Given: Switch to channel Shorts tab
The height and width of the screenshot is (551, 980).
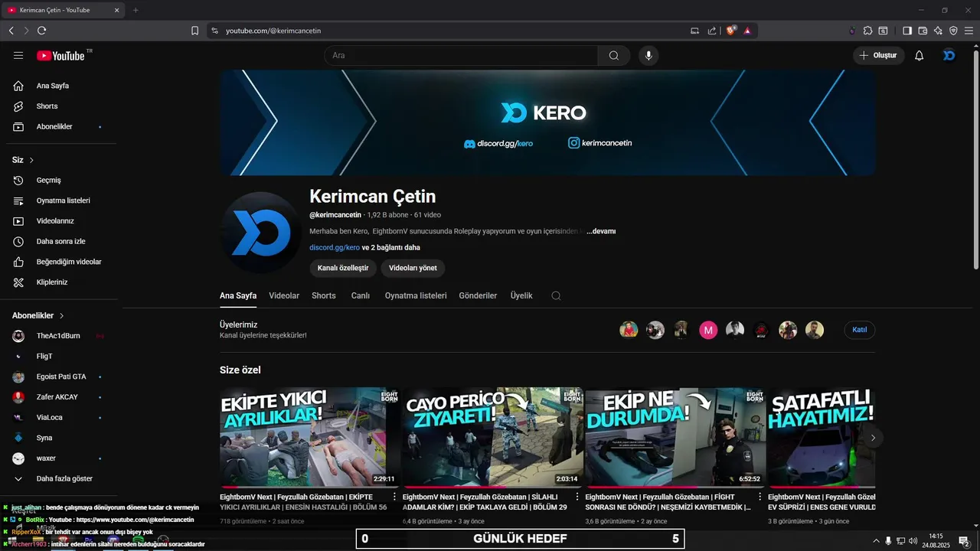Looking at the screenshot, I should click(324, 295).
